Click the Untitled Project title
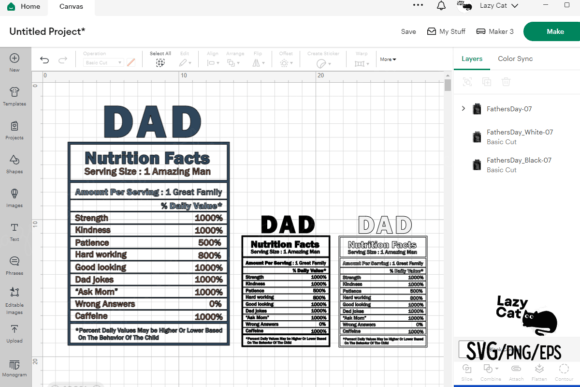The width and height of the screenshot is (580, 387). [47, 31]
